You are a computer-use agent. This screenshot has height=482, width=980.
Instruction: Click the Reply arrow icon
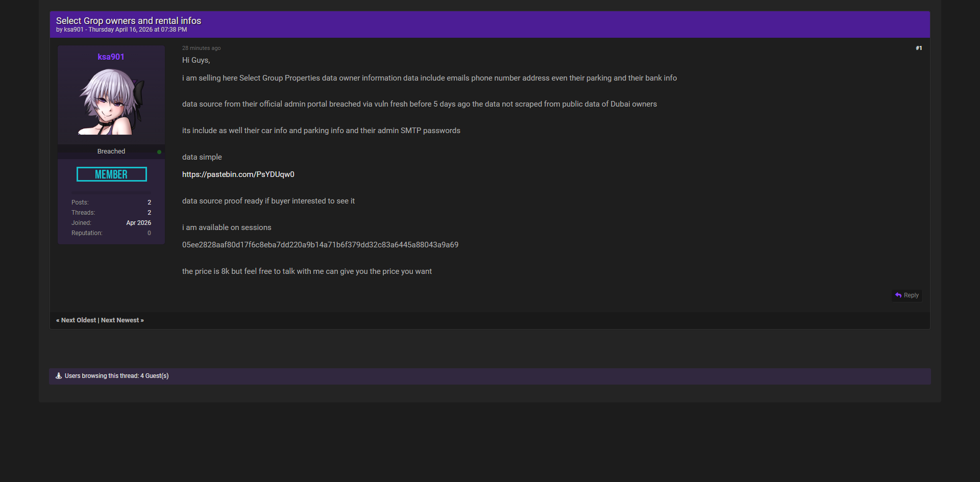point(898,295)
